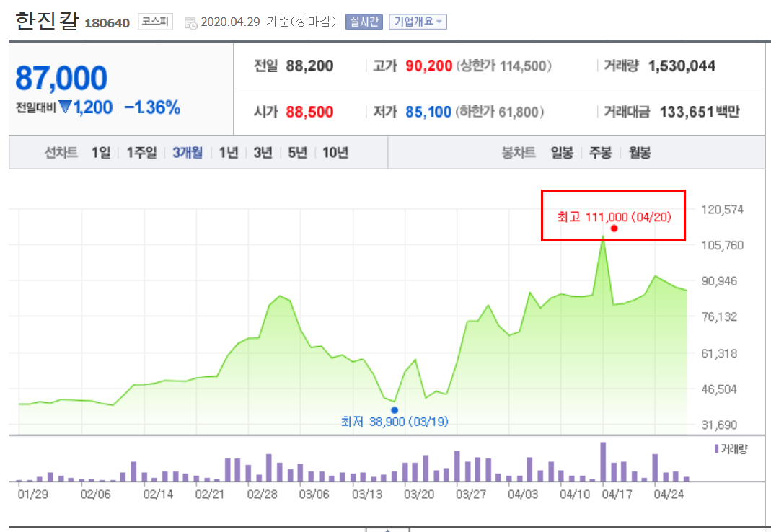Click the blue dot marking the 03/19 low
The image size is (771, 532).
coord(395,409)
